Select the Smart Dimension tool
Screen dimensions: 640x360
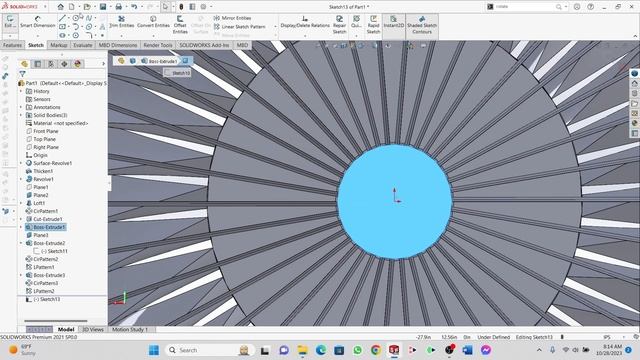coord(38,22)
